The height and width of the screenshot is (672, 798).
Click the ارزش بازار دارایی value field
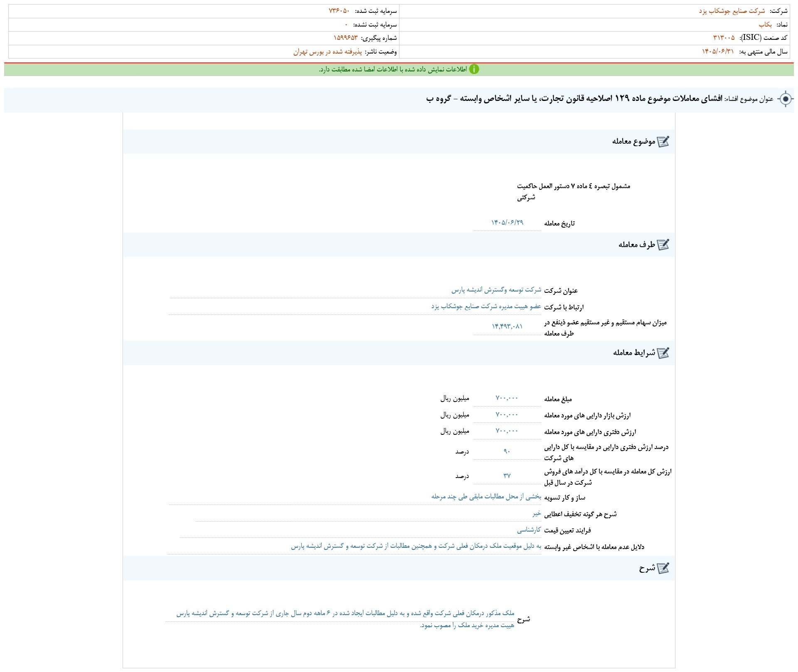point(507,415)
